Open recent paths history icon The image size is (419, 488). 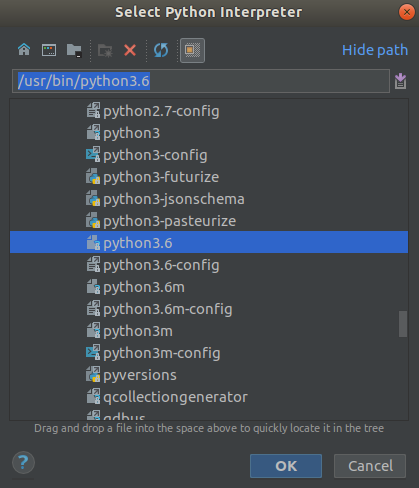(400, 81)
